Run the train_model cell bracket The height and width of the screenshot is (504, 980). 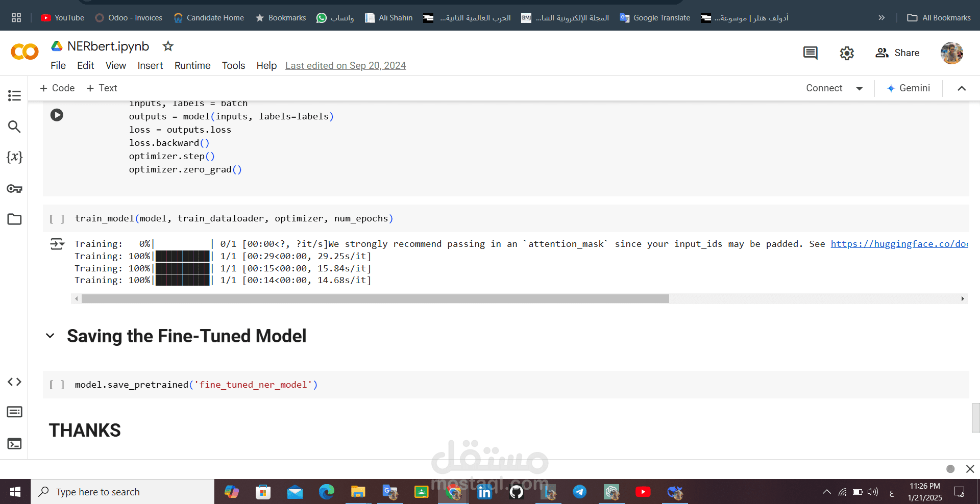(x=57, y=219)
